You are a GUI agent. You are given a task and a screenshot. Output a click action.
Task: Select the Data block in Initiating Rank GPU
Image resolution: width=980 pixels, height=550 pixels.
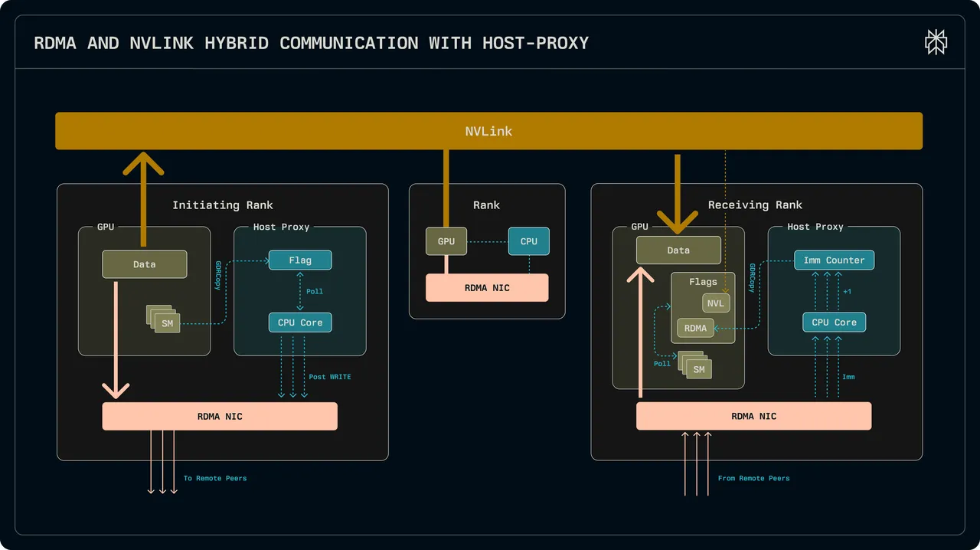click(145, 264)
